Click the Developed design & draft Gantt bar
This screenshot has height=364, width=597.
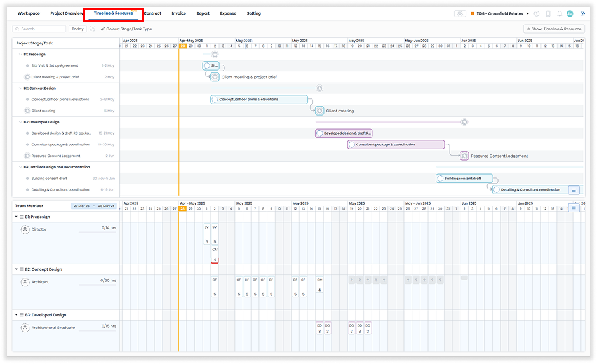(x=344, y=133)
